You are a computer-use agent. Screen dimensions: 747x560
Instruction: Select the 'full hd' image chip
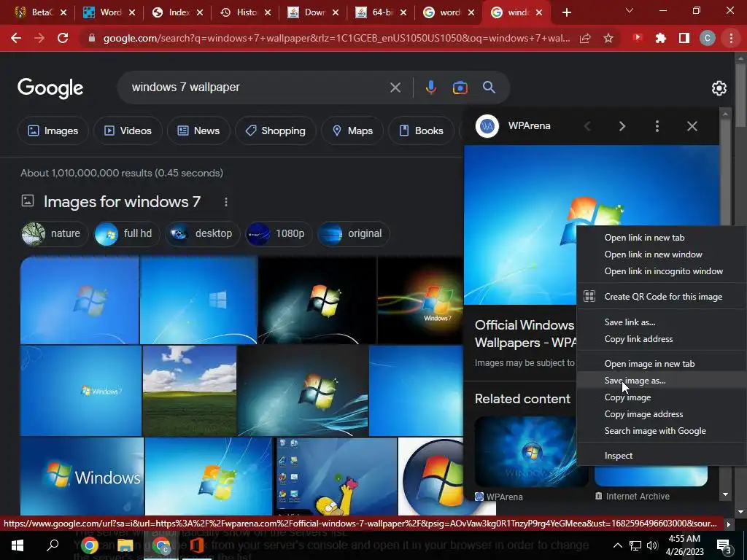tap(127, 234)
